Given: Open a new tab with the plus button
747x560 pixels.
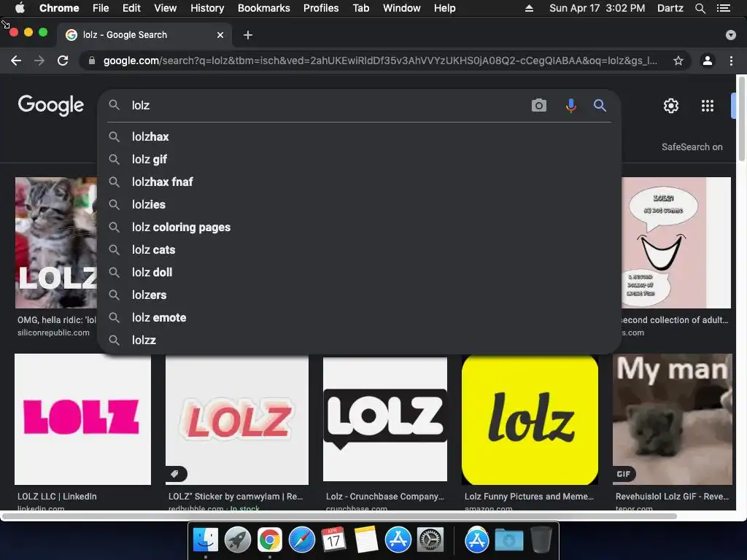Looking at the screenshot, I should click(x=248, y=35).
